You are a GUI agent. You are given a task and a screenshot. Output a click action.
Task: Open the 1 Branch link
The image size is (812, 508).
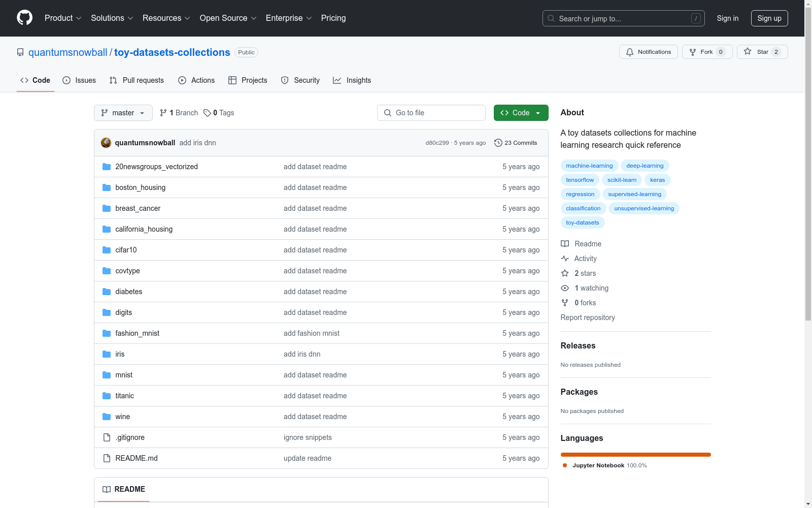[179, 113]
